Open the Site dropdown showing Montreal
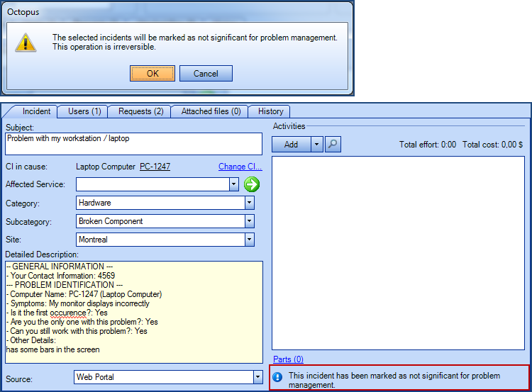 [249, 240]
